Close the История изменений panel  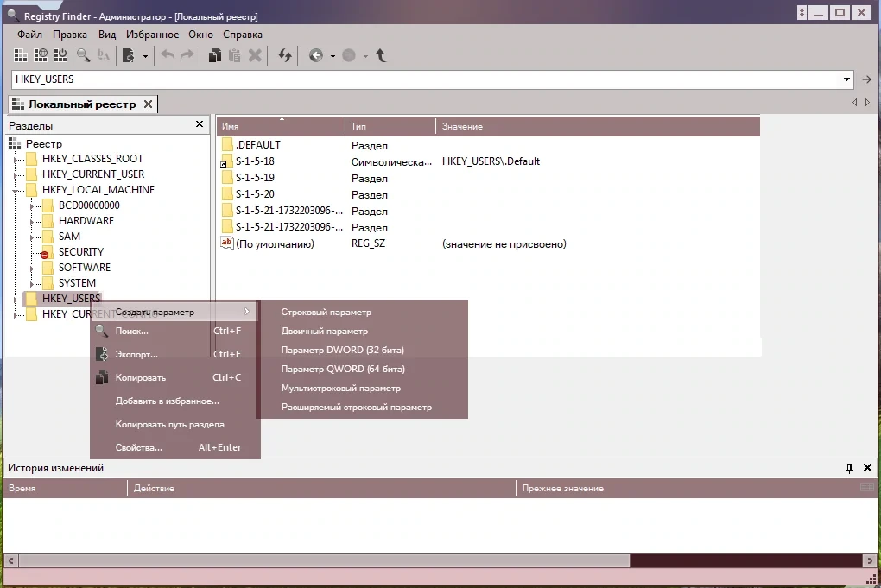pos(867,468)
